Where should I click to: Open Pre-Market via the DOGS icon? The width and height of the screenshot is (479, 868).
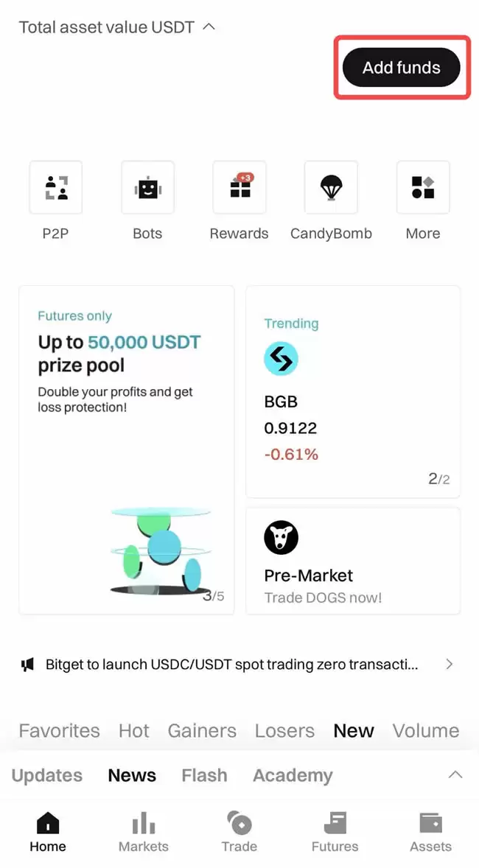[280, 538]
